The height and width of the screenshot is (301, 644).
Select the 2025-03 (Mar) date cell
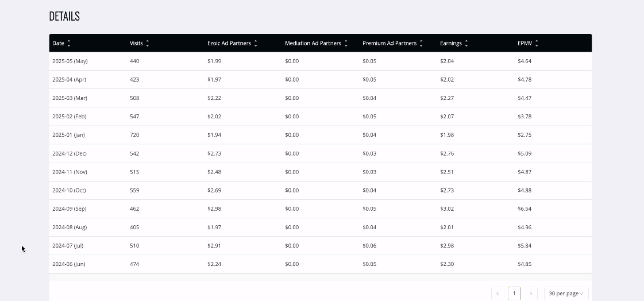tap(70, 98)
